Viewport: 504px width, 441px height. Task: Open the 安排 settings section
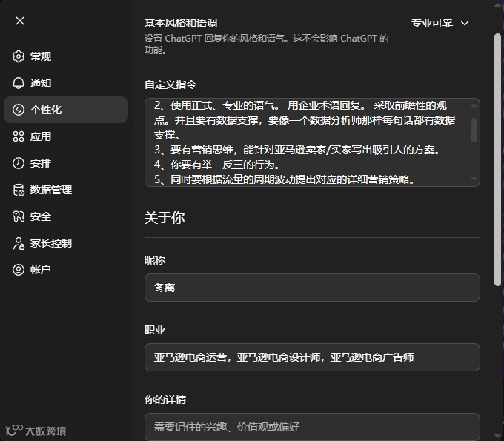pos(66,163)
